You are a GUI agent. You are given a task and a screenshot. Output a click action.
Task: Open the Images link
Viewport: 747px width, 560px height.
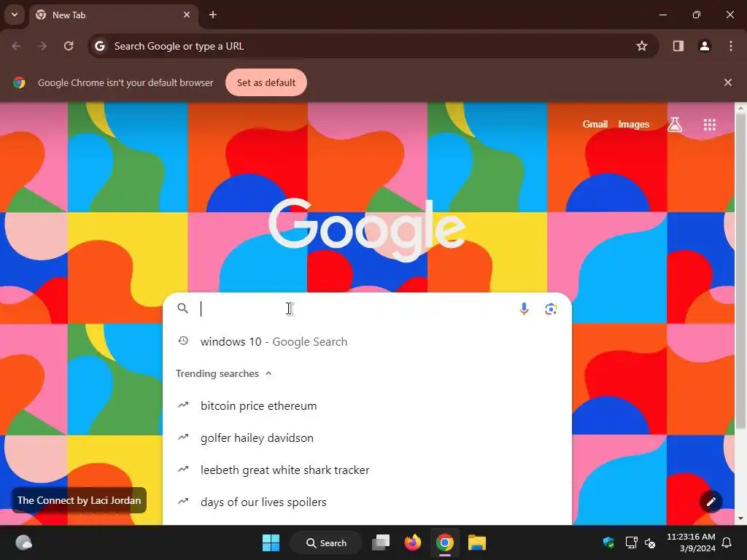633,124
